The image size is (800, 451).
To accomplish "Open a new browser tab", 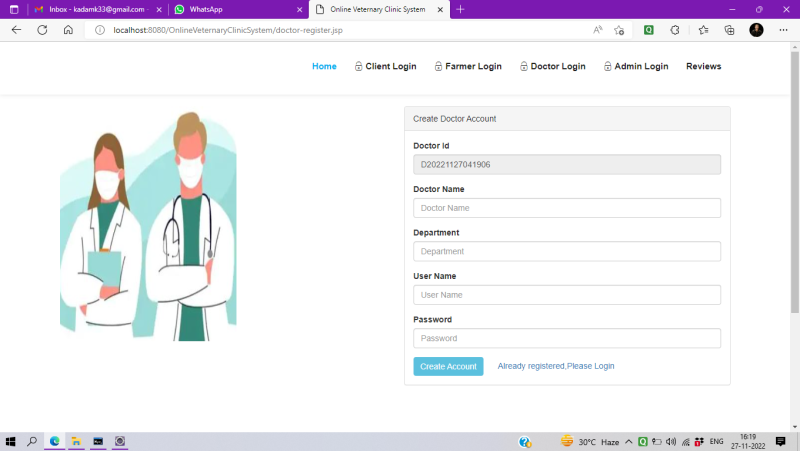I will [x=460, y=9].
